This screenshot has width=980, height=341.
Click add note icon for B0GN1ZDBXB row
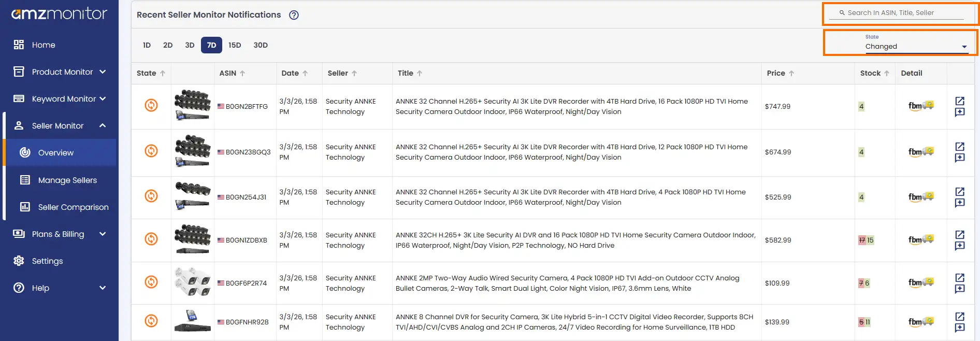pos(960,246)
